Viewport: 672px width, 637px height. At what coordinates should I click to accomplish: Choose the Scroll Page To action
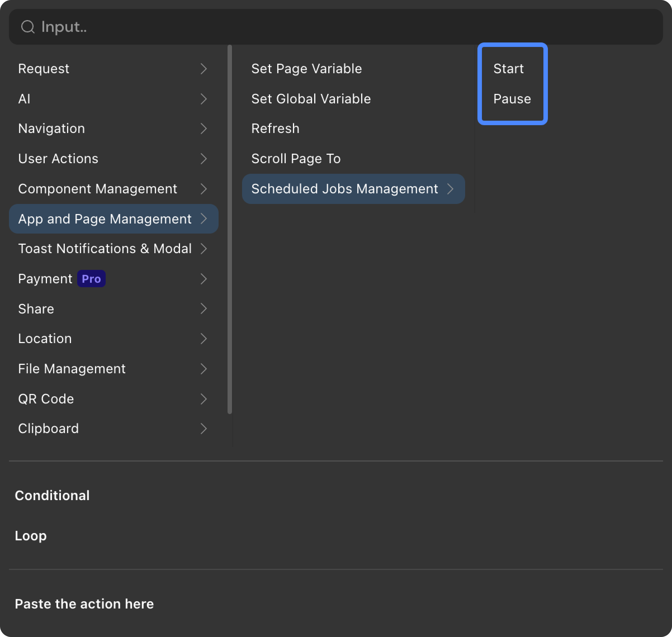pyautogui.click(x=295, y=159)
